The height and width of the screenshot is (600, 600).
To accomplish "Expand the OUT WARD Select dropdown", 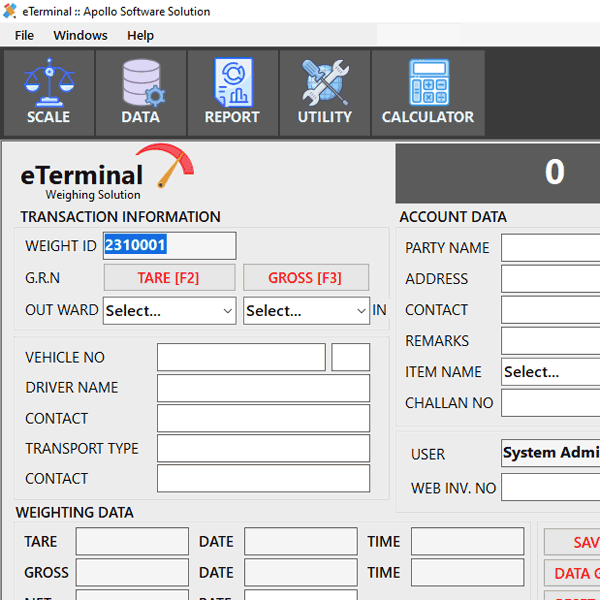I will [x=170, y=311].
